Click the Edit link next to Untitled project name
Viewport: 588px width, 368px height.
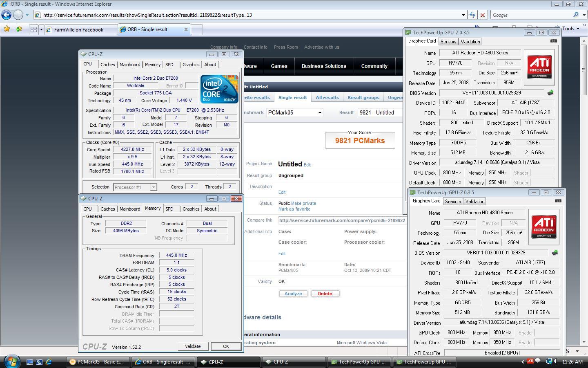pyautogui.click(x=307, y=165)
